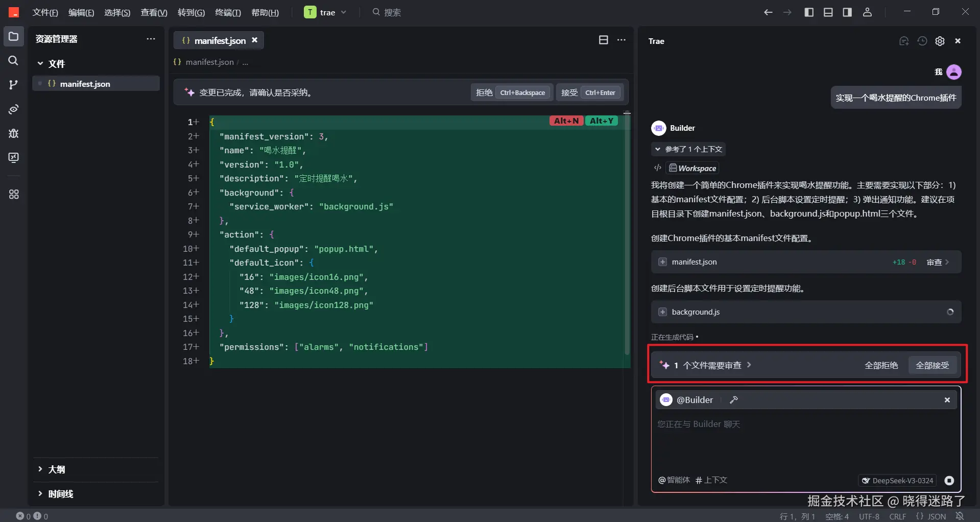The height and width of the screenshot is (522, 980).
Task: Open Trae panel settings gear
Action: tap(940, 41)
